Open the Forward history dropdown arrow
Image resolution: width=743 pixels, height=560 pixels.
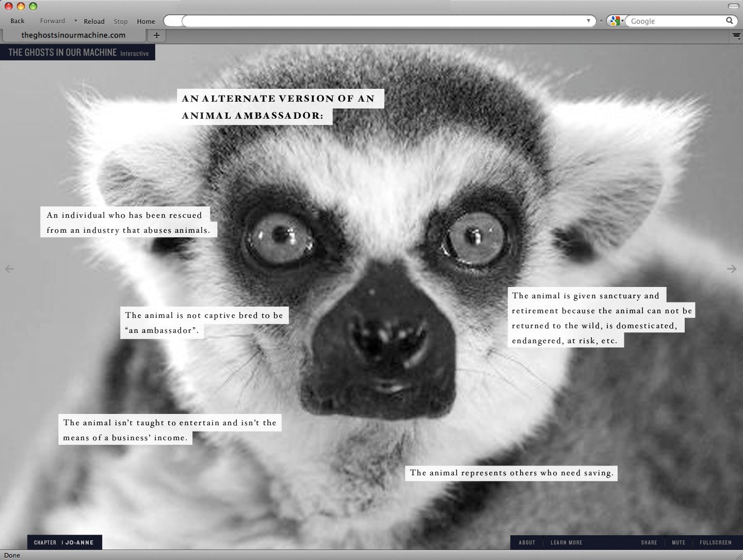coord(75,21)
